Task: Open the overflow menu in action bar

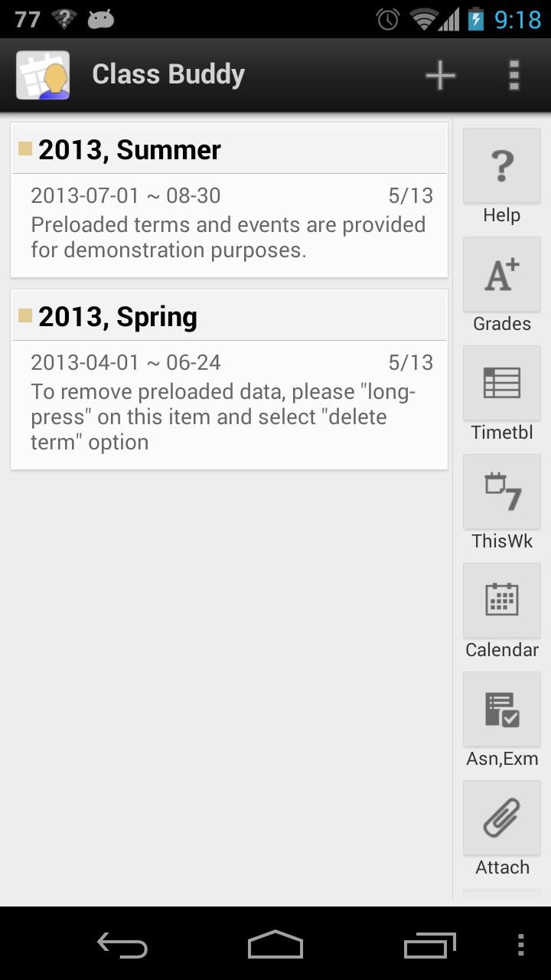Action: [x=514, y=75]
